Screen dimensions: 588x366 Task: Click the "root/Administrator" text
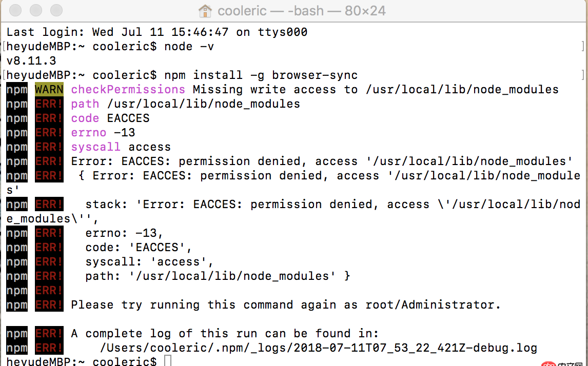coord(433,305)
